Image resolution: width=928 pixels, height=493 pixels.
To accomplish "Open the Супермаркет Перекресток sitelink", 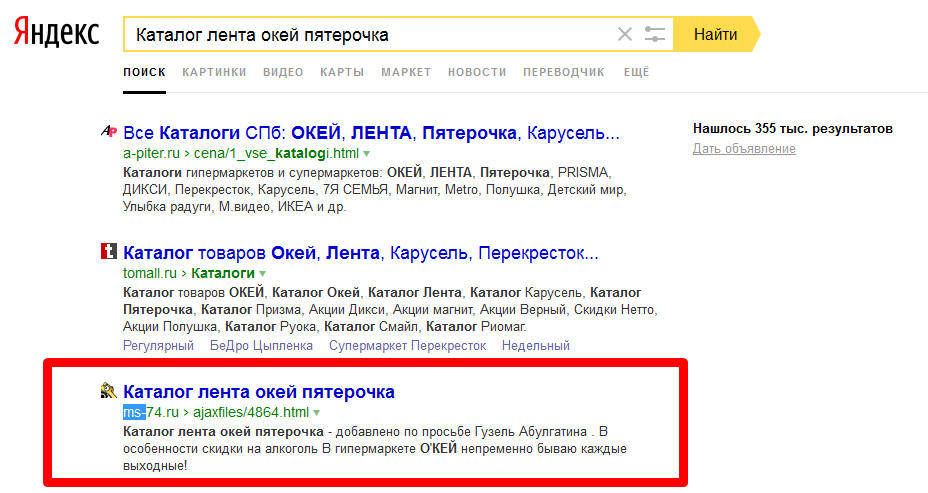I will pyautogui.click(x=406, y=346).
